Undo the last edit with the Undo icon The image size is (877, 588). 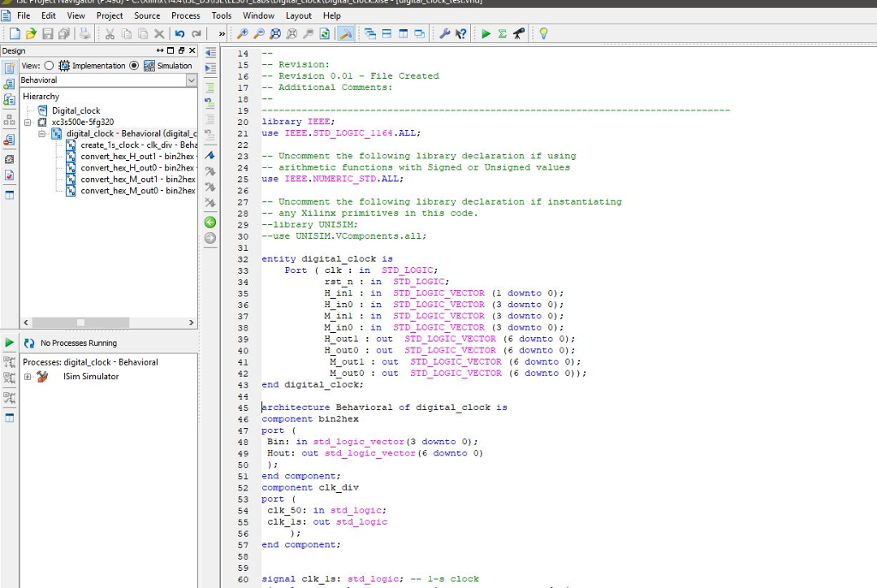(178, 33)
